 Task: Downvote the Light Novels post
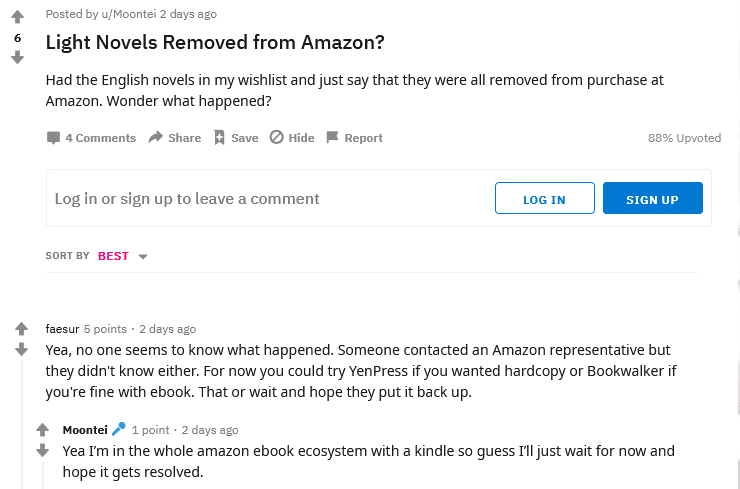(17, 58)
